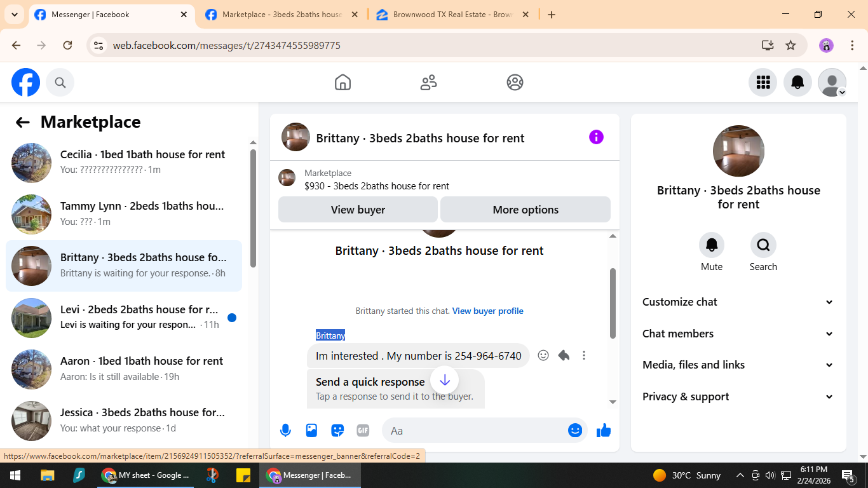Bookmark this page star icon
Viewport: 868px width, 488px height.
point(790,45)
